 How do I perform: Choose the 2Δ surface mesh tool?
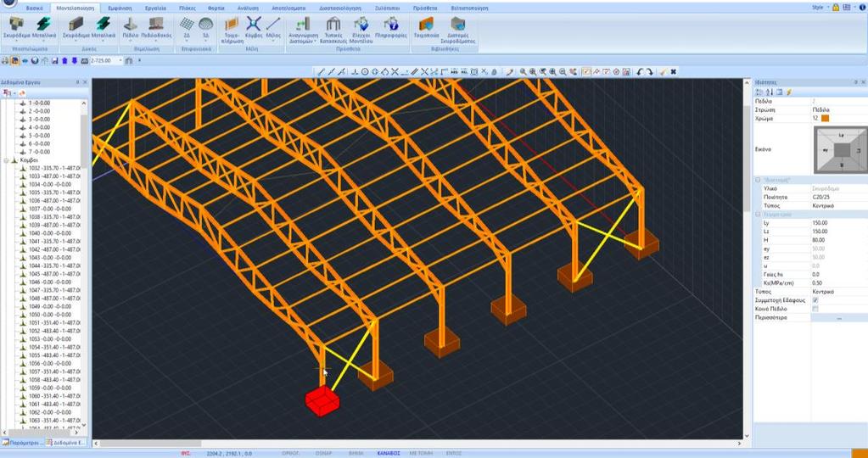click(x=187, y=28)
